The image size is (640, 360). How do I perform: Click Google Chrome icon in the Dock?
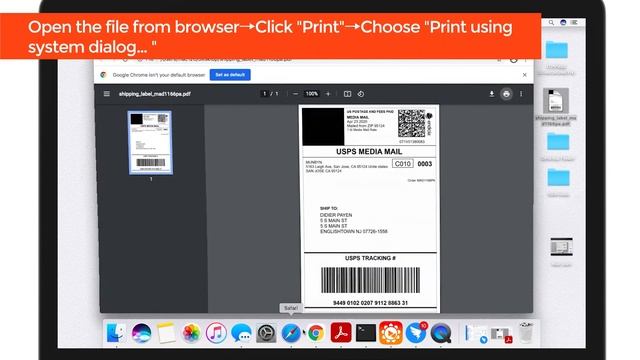[316, 333]
